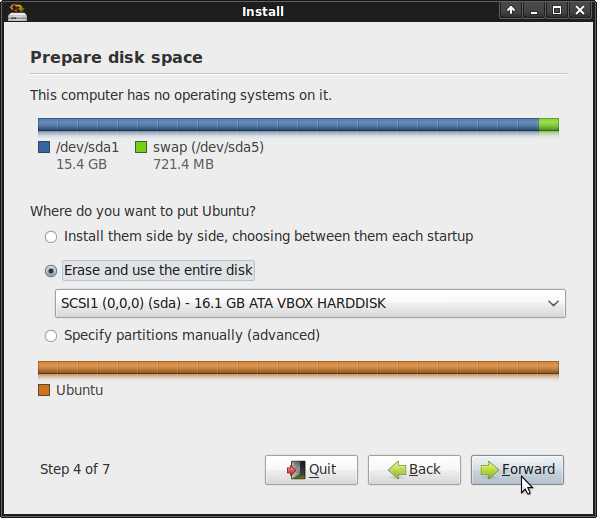Click the blue /dev/sda1 legend swatch

[x=44, y=147]
